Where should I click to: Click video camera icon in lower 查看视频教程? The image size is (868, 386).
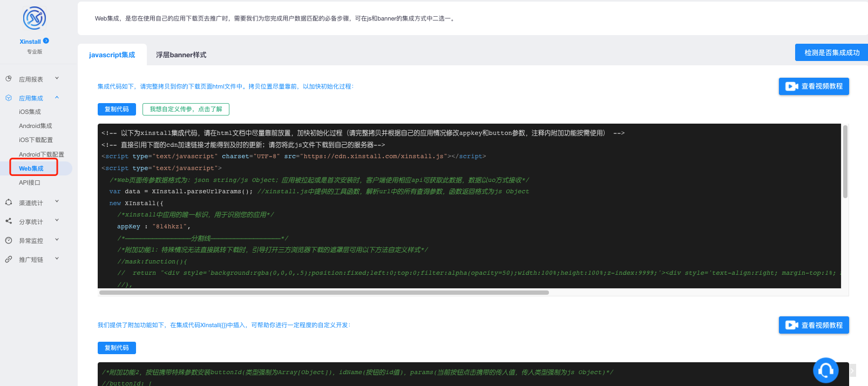[791, 325]
